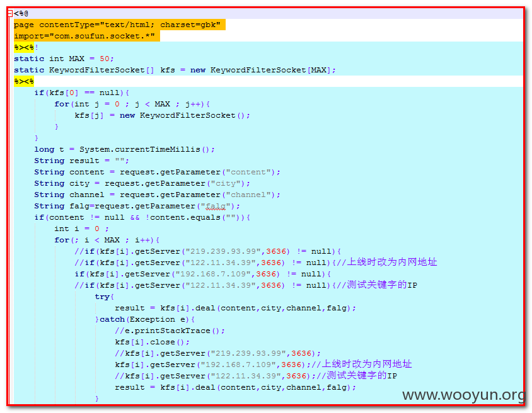The image size is (532, 413).
Task: Click the active if line with "192.168.7.109"
Action: click(x=202, y=274)
